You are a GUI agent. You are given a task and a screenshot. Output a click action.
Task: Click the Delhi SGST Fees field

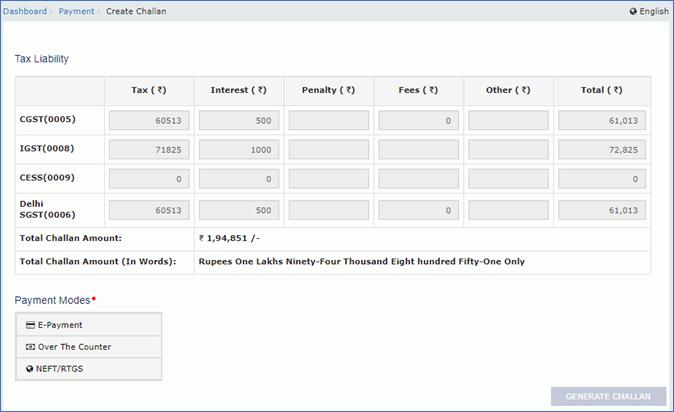419,210
